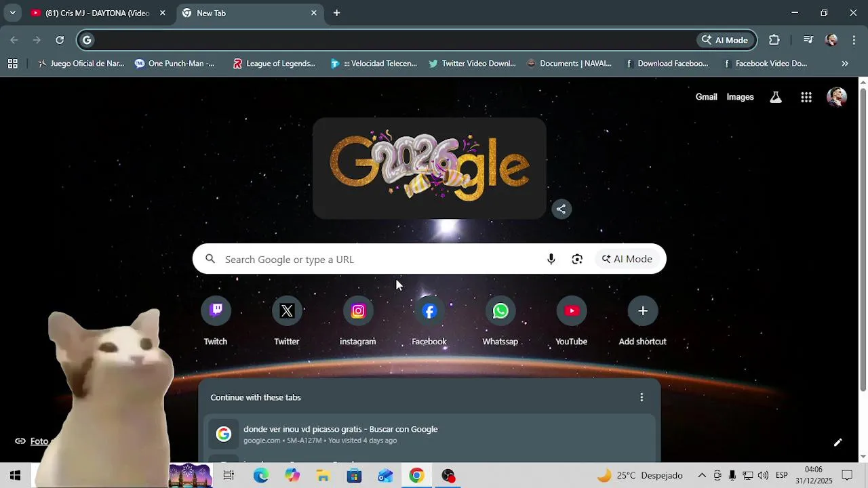Screen dimensions: 868x488
Task: Click the page vertical scrollbar
Action: (863, 241)
